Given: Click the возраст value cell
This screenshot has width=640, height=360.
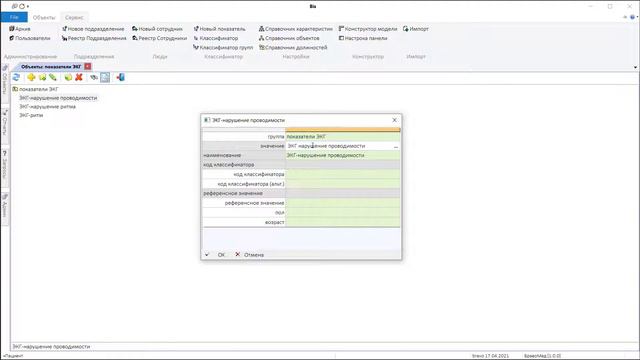Looking at the screenshot, I should point(343,222).
